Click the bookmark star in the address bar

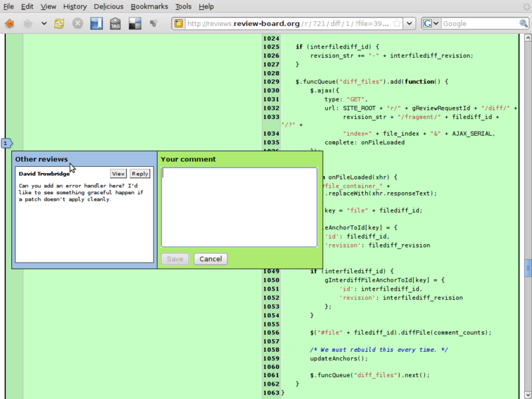point(396,23)
